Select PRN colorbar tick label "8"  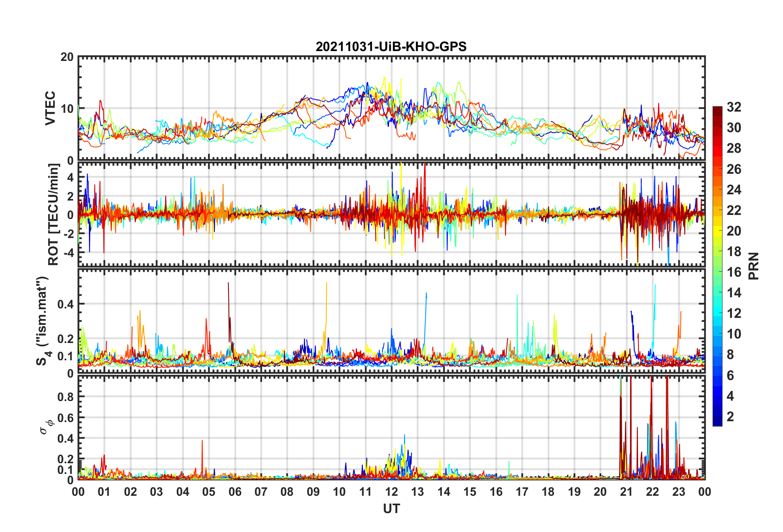(730, 355)
